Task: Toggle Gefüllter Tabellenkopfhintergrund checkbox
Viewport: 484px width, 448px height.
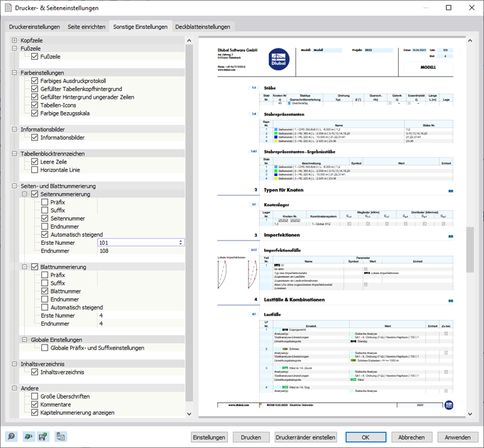Action: point(34,89)
